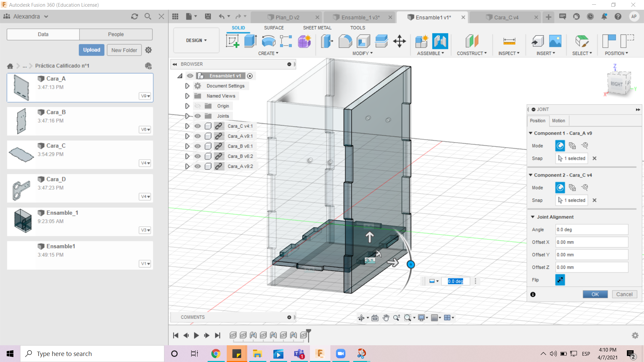The width and height of the screenshot is (644, 362).
Task: Click the Insert Derive icon
Action: point(538,41)
